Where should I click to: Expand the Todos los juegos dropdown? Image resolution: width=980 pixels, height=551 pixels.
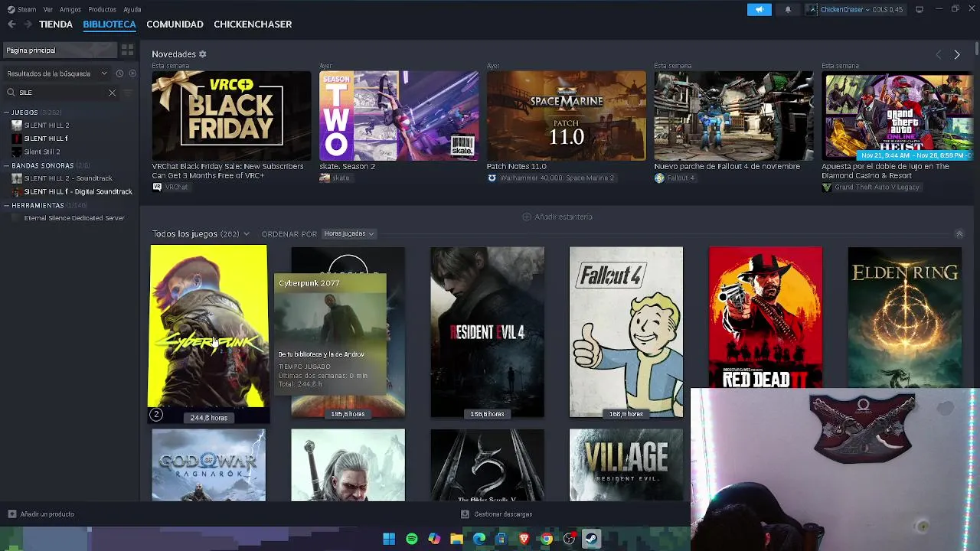click(x=246, y=234)
